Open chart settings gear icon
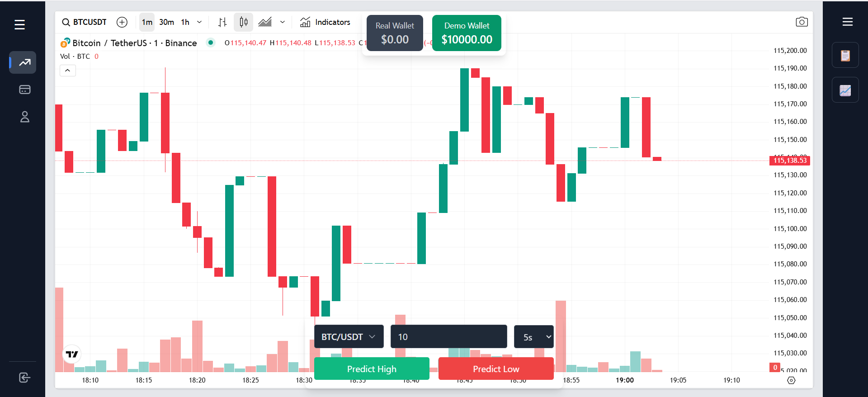This screenshot has height=397, width=868. click(x=791, y=380)
